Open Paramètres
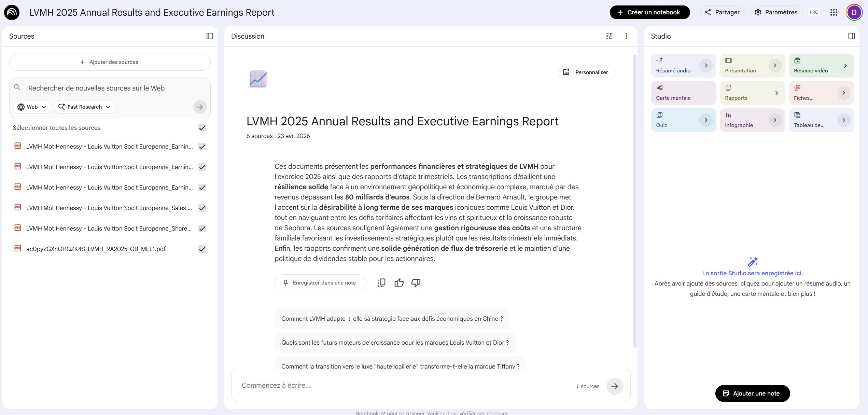868x415 pixels. [776, 12]
